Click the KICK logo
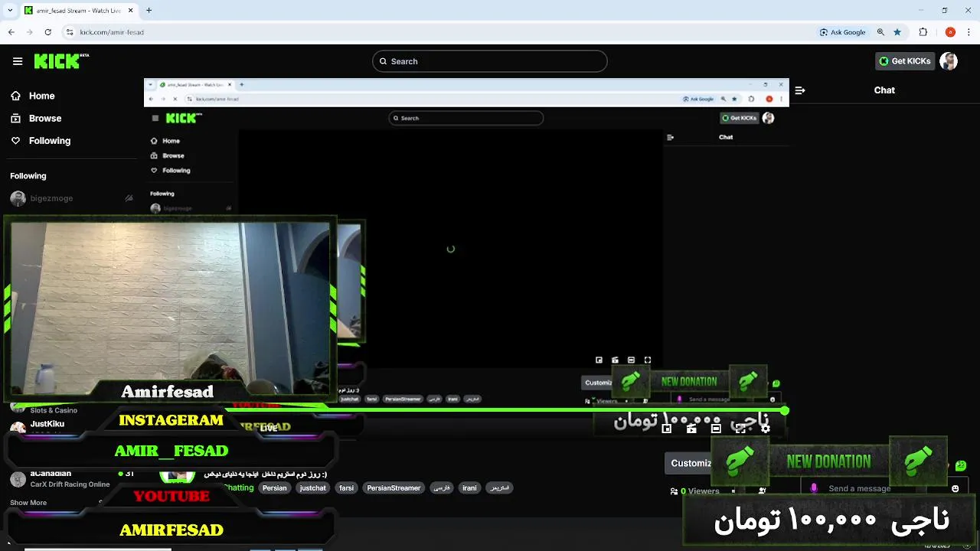Viewport: 980px width, 551px height. 61,61
